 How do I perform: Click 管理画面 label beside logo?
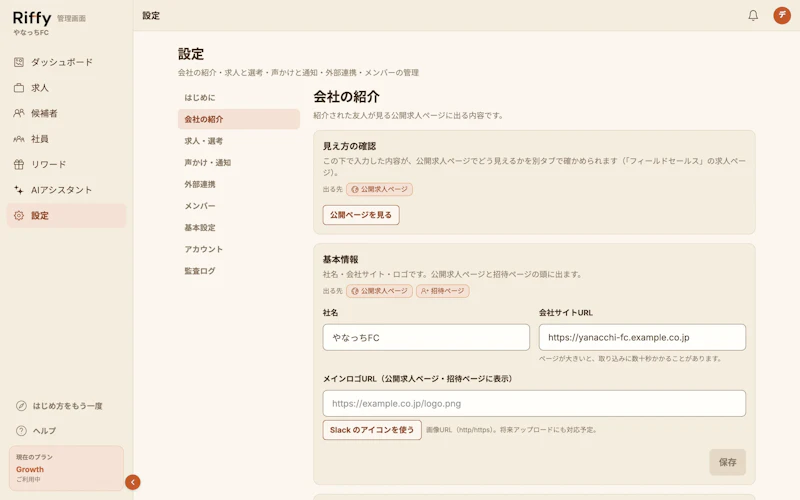coord(71,18)
